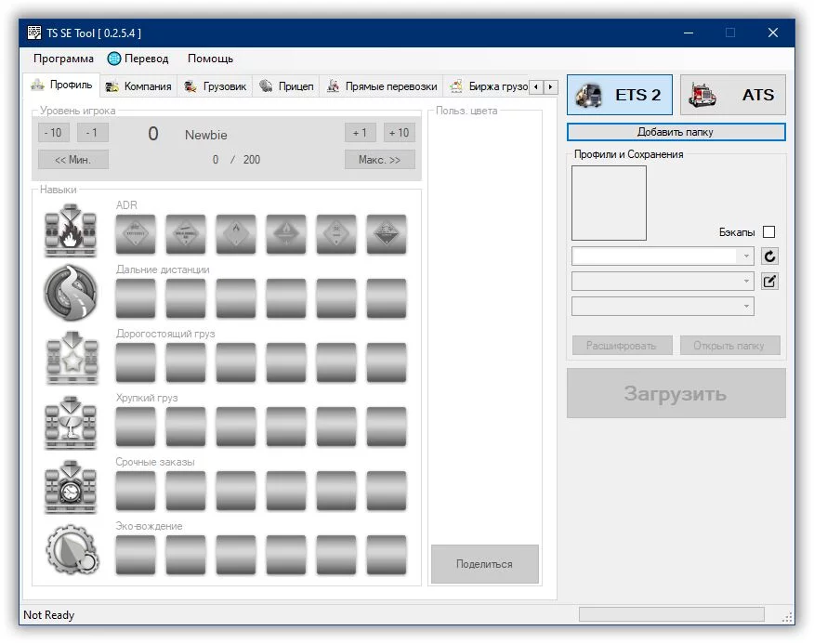This screenshot has height=644, width=814.
Task: Increase player level by 1
Action: coord(360,133)
